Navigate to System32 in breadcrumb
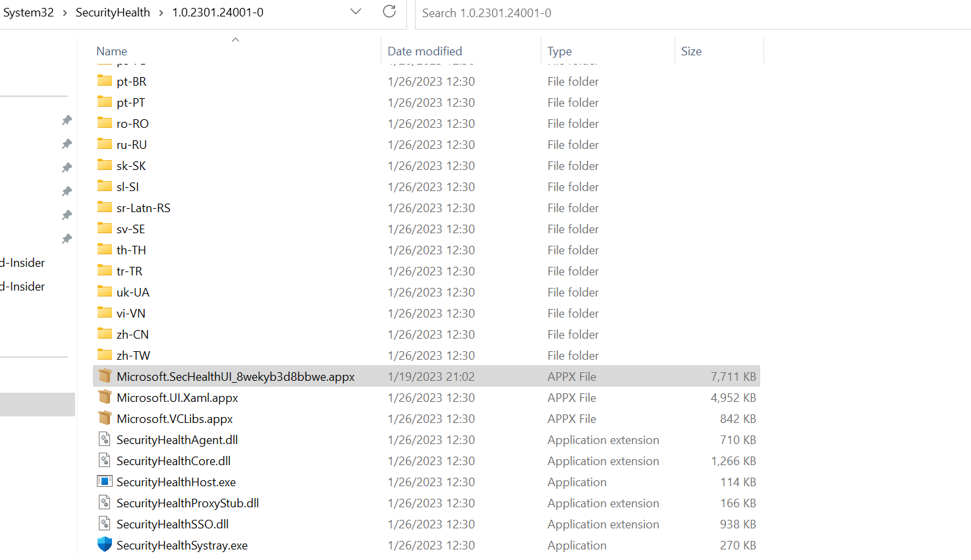This screenshot has width=971, height=560. pos(28,13)
